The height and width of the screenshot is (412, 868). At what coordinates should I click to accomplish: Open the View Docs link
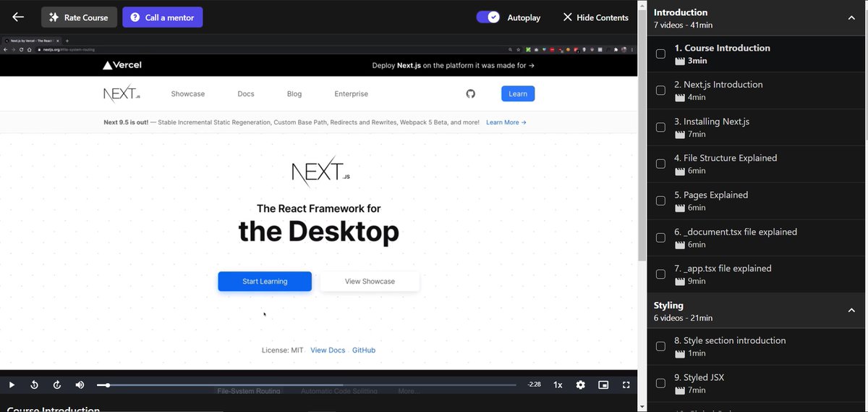[328, 350]
